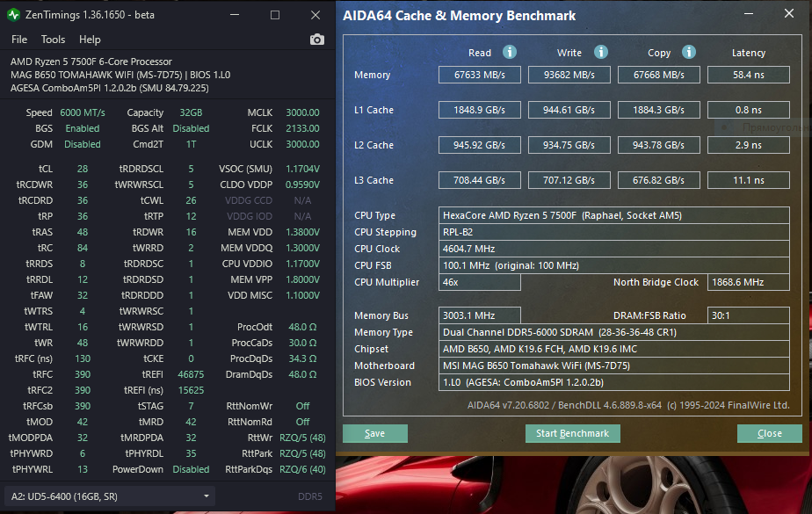Click the Memory Type Dual Channel DDR5-6000 field

pyautogui.click(x=613, y=332)
